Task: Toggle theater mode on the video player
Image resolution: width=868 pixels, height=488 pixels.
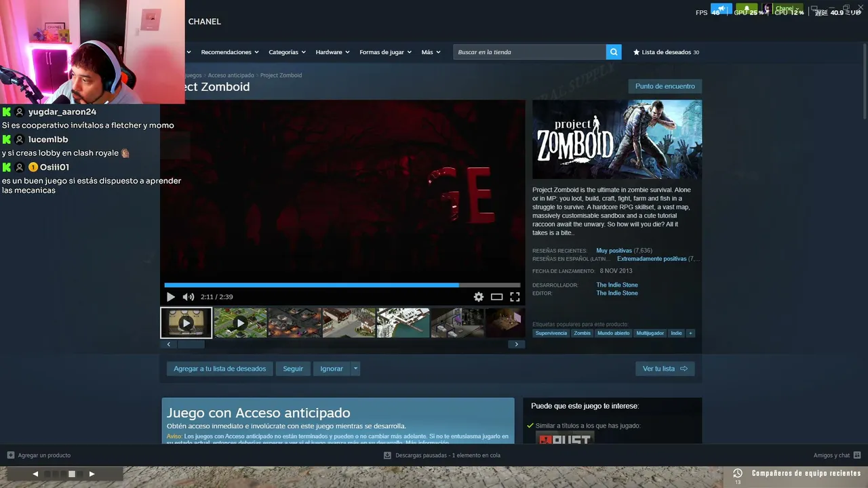Action: click(497, 297)
